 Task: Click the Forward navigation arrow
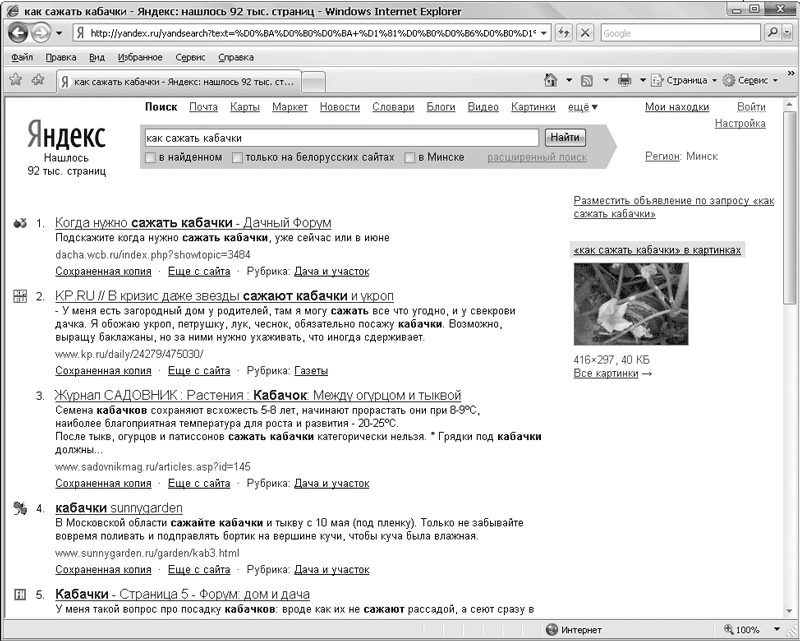point(42,33)
